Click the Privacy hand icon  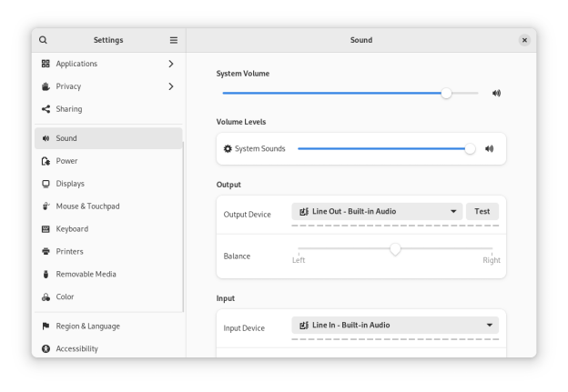(x=46, y=86)
